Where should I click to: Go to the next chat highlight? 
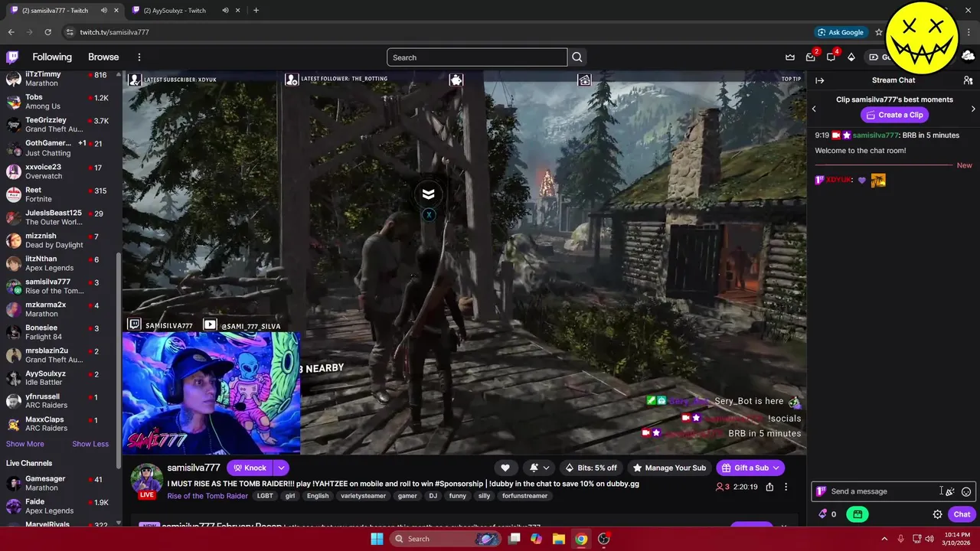coord(973,109)
